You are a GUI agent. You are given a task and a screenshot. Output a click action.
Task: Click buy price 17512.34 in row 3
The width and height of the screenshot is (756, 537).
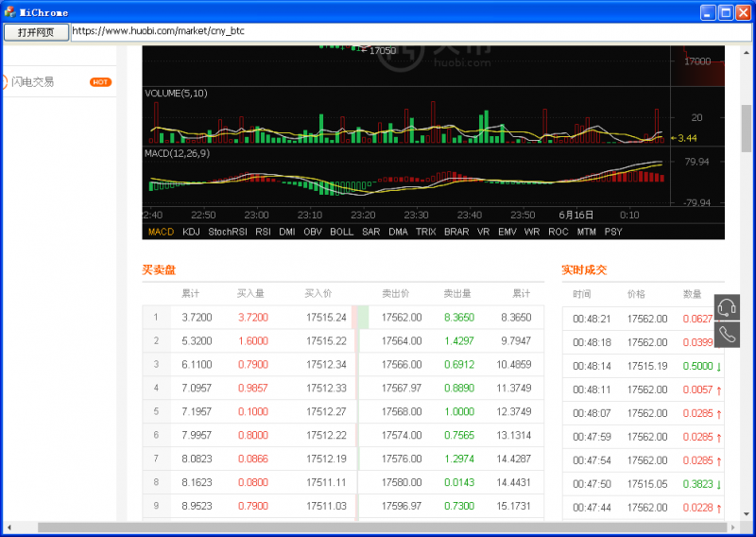coord(326,364)
